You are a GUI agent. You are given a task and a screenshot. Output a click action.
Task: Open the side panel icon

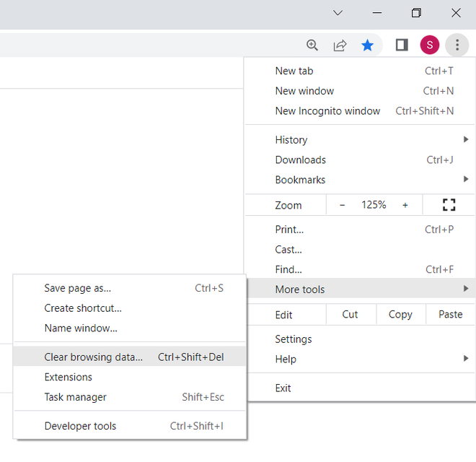(402, 45)
